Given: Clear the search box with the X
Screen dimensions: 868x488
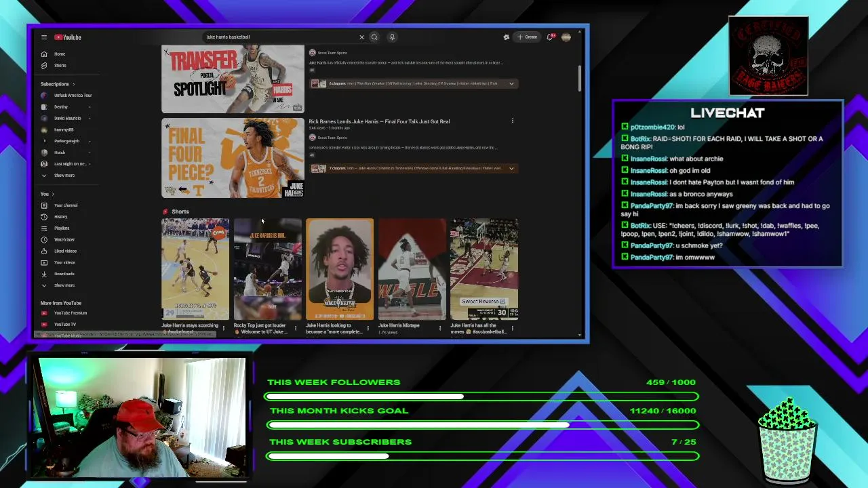Looking at the screenshot, I should click(361, 37).
